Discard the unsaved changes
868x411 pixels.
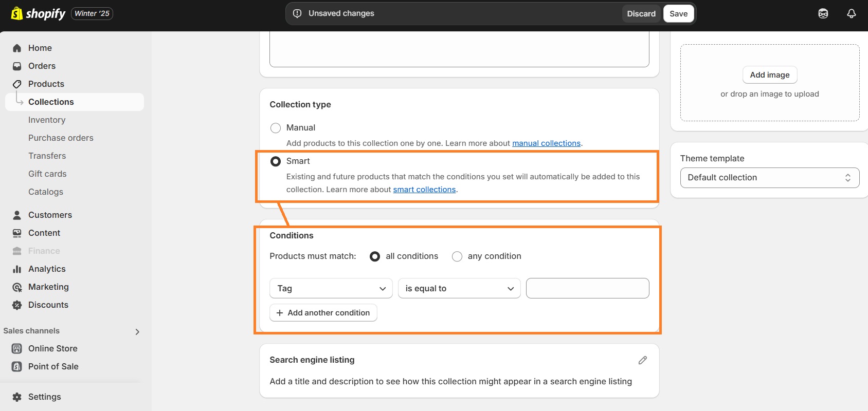(x=641, y=14)
